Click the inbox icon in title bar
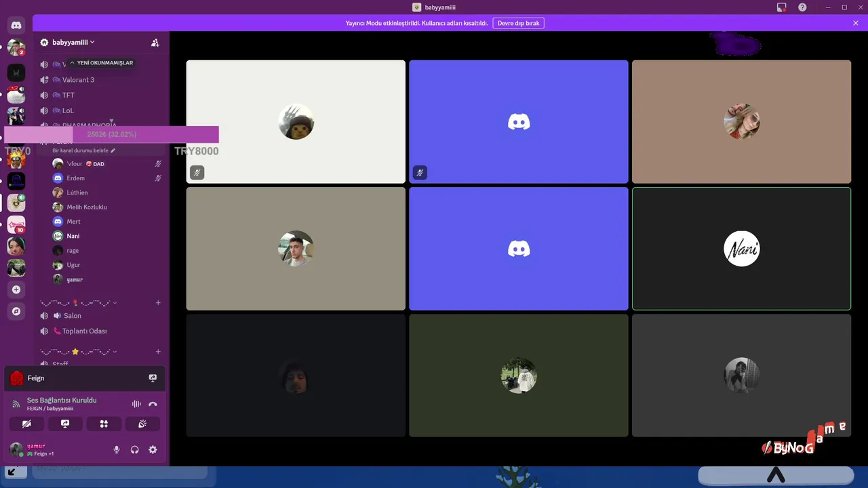 [x=782, y=7]
